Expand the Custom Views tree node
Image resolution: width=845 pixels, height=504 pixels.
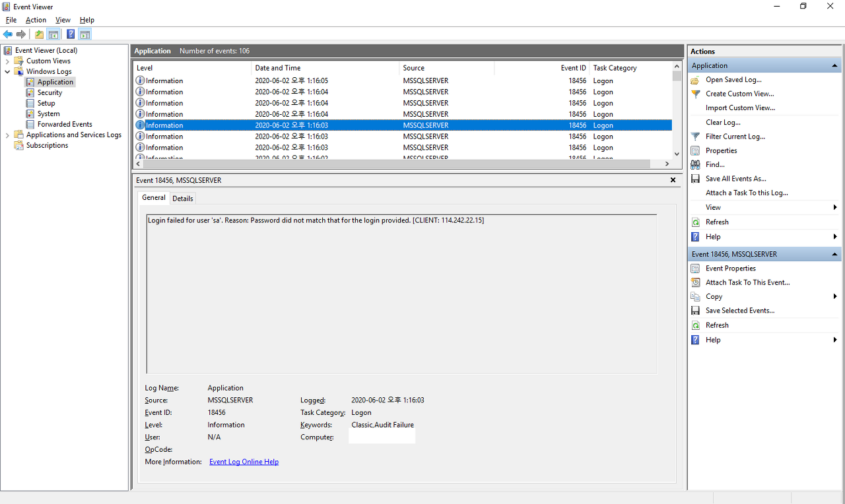[x=7, y=61]
